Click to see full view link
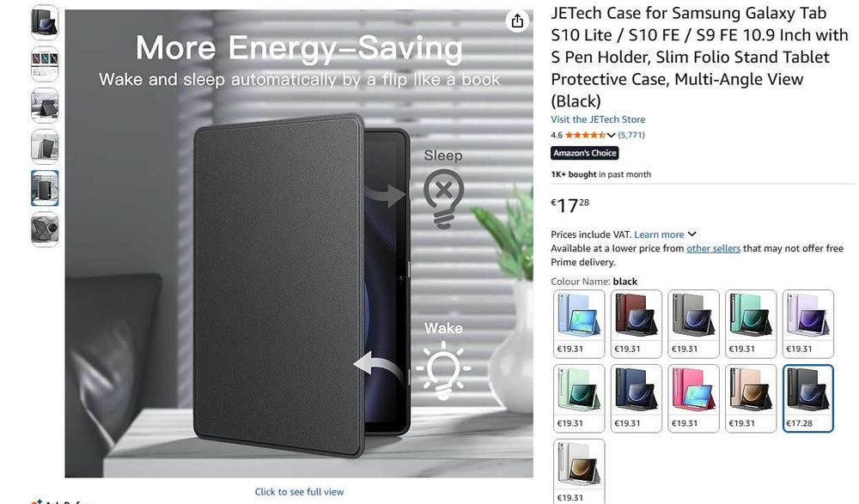This screenshot has height=504, width=859. (x=299, y=492)
